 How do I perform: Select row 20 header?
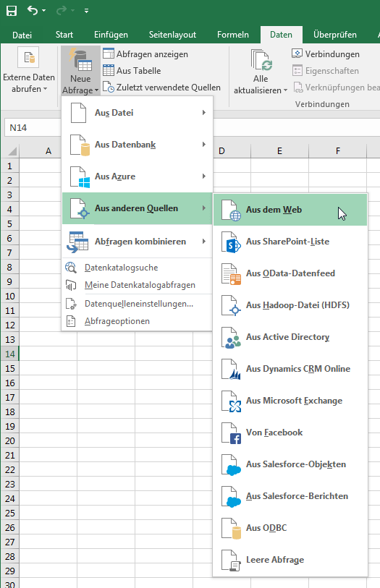9,441
